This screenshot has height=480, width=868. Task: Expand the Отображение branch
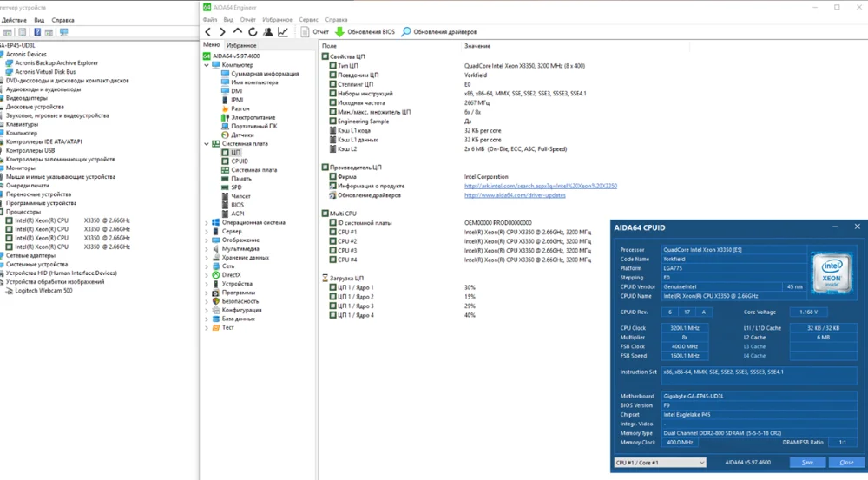point(207,240)
